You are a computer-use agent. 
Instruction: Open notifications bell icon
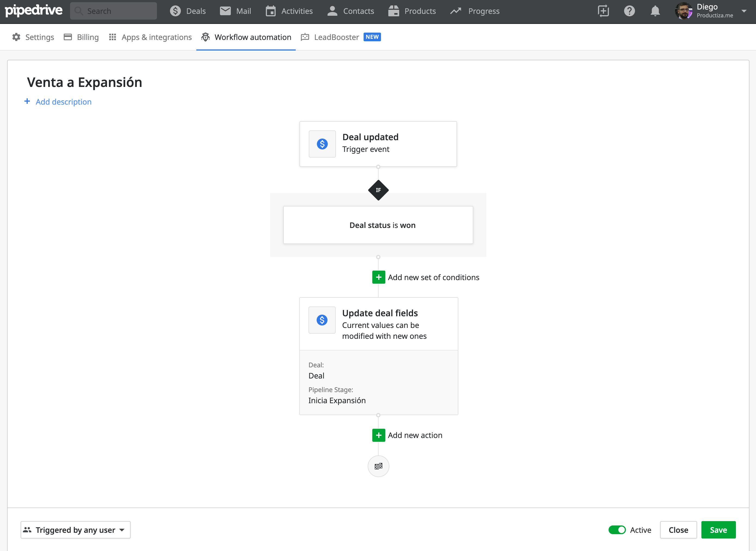pos(655,11)
